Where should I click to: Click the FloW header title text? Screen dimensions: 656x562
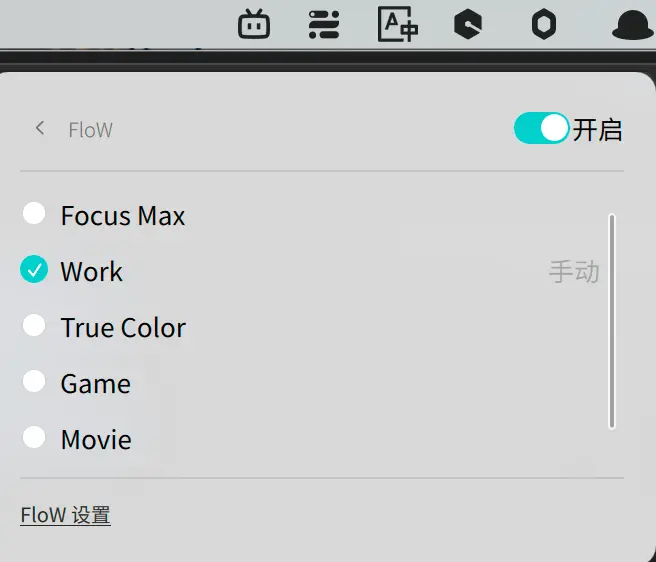point(90,130)
